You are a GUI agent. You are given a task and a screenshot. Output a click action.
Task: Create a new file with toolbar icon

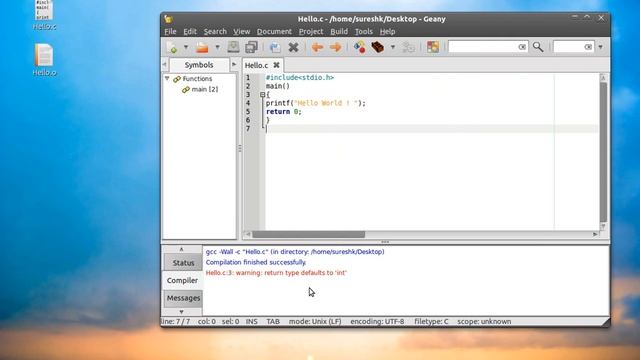[x=173, y=47]
